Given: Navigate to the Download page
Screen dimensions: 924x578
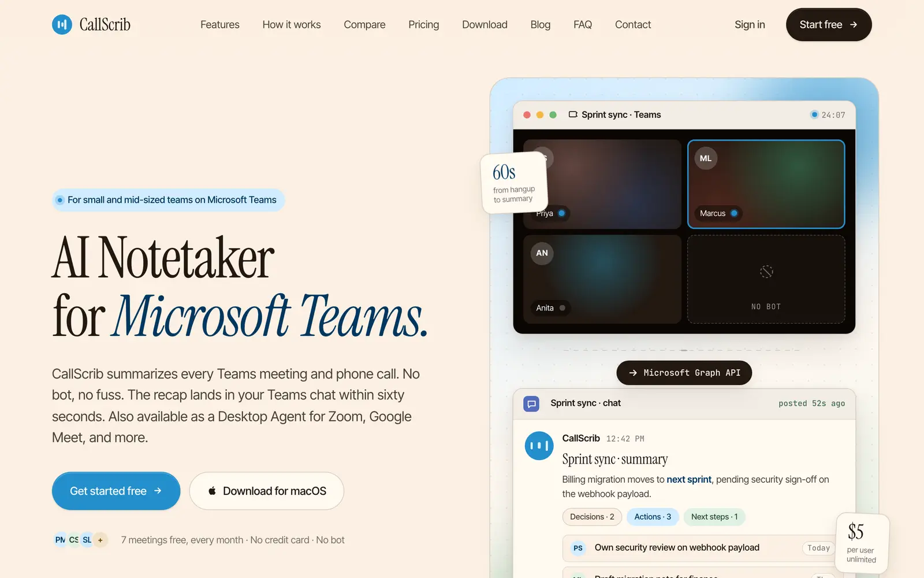Looking at the screenshot, I should click(x=485, y=25).
